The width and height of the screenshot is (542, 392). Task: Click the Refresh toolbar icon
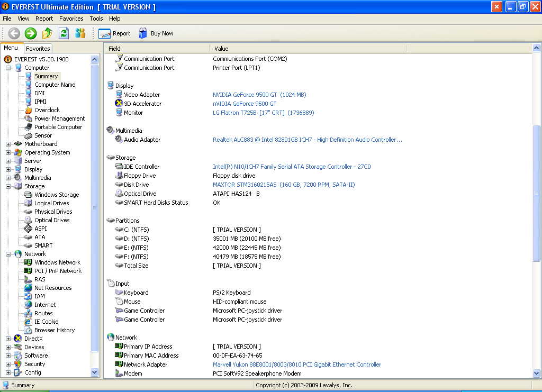coord(64,33)
